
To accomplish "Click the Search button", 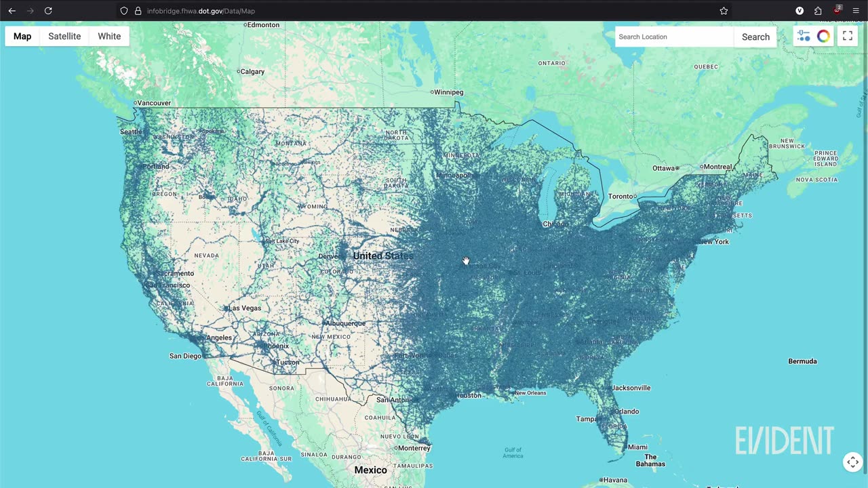I will 755,37.
